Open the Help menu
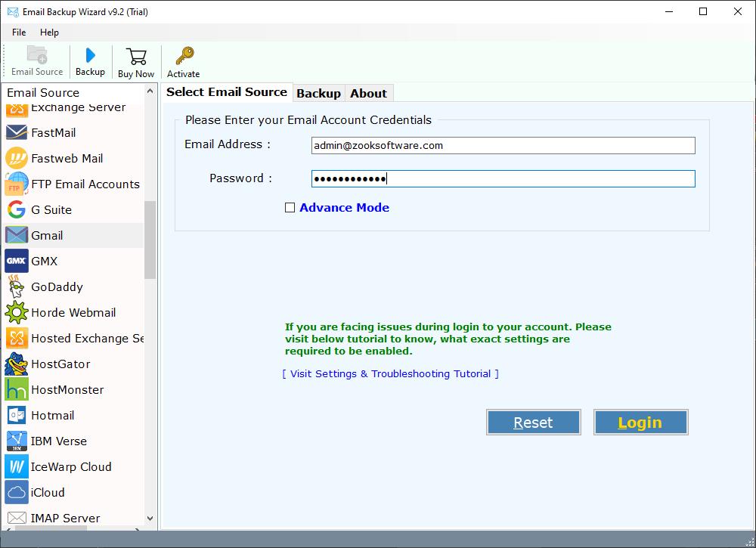Image resolution: width=756 pixels, height=548 pixels. tap(49, 33)
